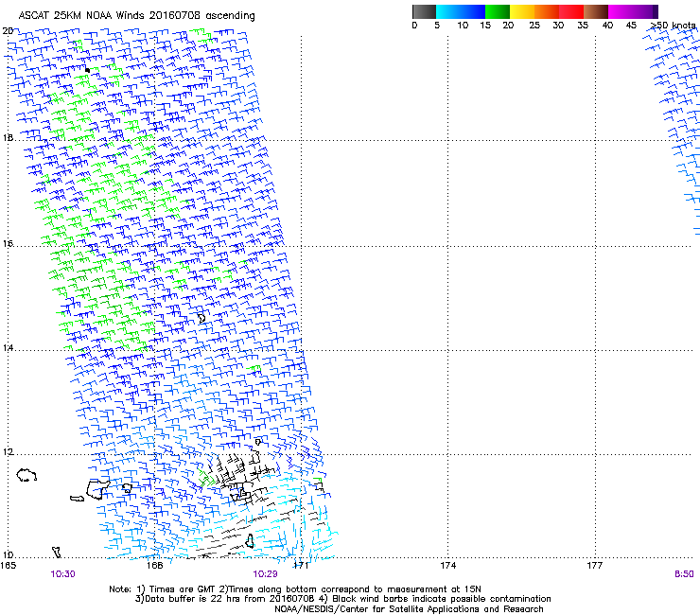This screenshot has width=700, height=615.
Task: Click the latitude label "16"
Action: 8,243
